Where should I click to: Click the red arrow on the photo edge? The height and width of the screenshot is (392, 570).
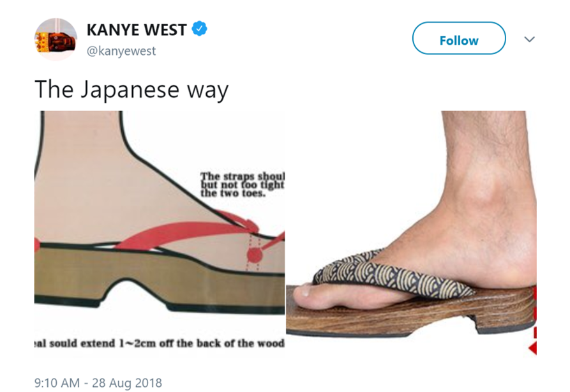click(x=532, y=348)
